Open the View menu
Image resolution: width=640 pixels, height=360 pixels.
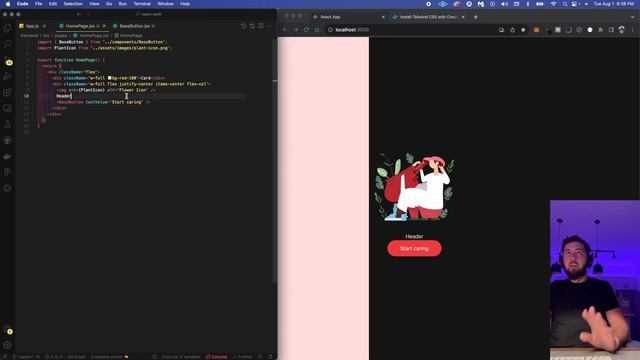[x=94, y=4]
